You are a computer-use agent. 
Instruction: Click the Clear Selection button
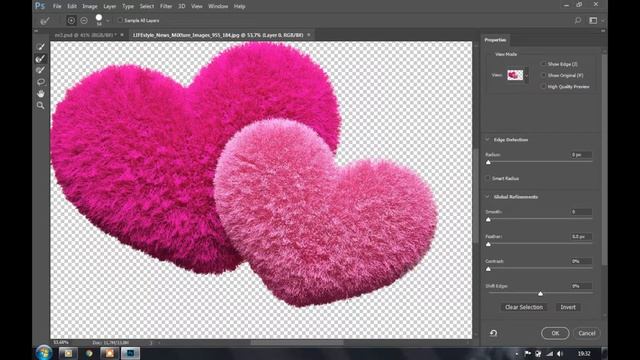(524, 307)
